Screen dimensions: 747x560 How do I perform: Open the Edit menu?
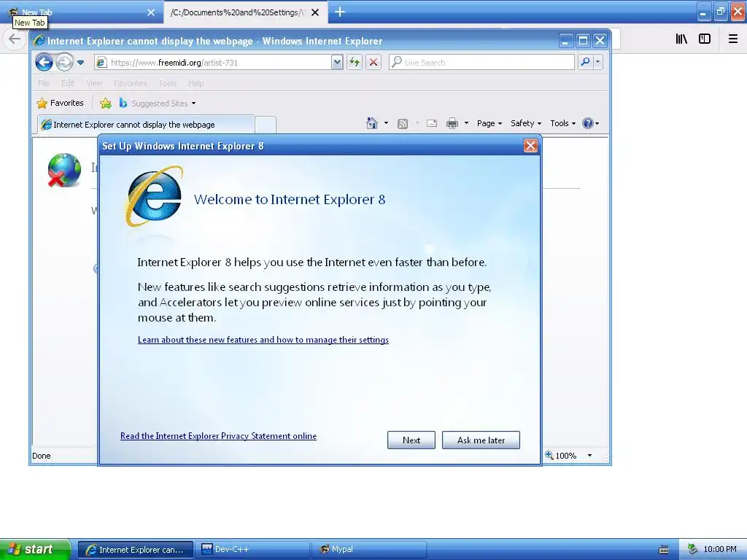pos(68,83)
